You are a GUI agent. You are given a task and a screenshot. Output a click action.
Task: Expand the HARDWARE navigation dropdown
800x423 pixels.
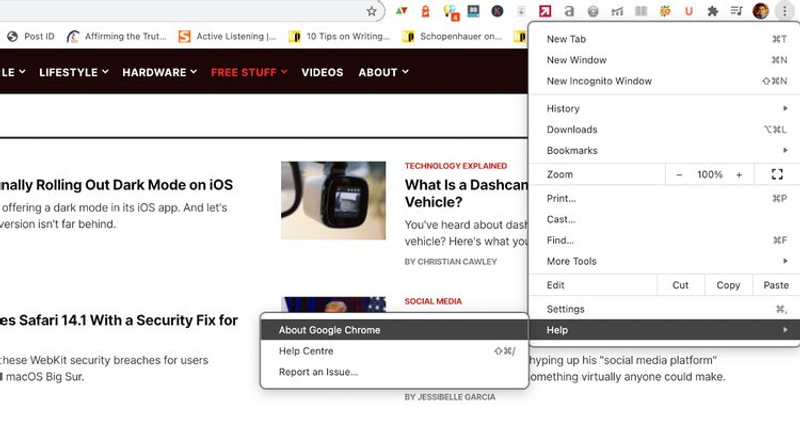159,72
